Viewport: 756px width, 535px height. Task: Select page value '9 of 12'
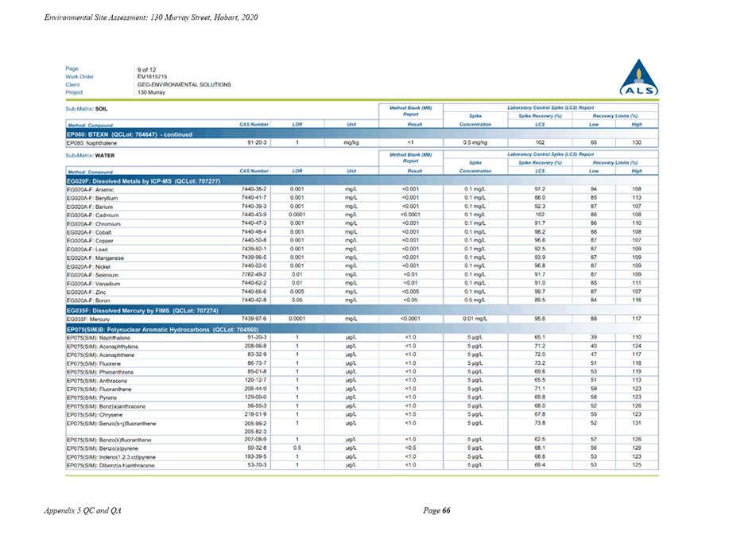pos(146,69)
